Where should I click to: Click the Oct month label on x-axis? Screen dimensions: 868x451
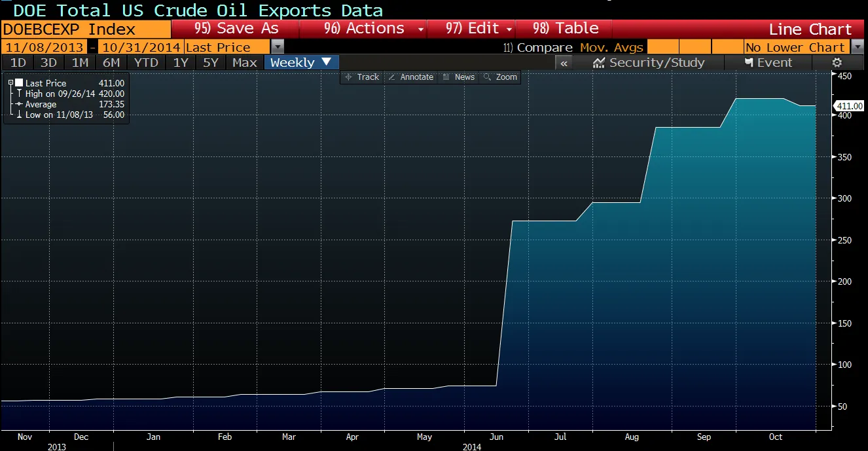775,437
